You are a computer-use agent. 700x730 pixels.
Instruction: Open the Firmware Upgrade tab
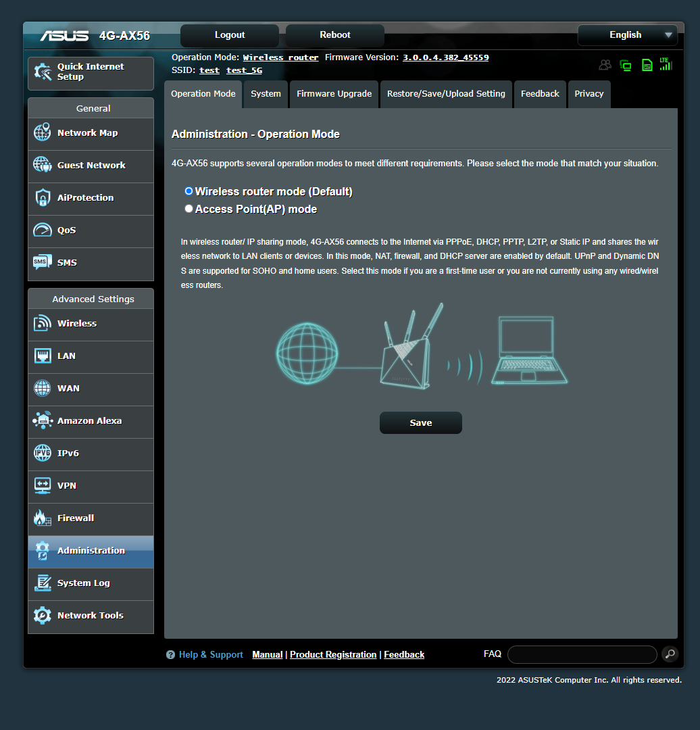334,94
